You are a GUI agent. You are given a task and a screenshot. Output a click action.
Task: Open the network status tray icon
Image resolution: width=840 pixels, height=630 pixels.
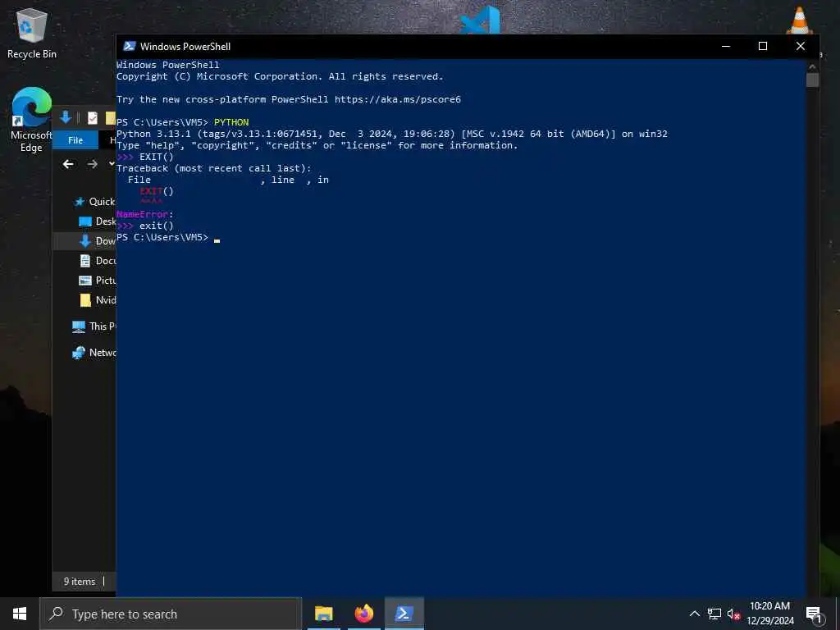tap(714, 614)
